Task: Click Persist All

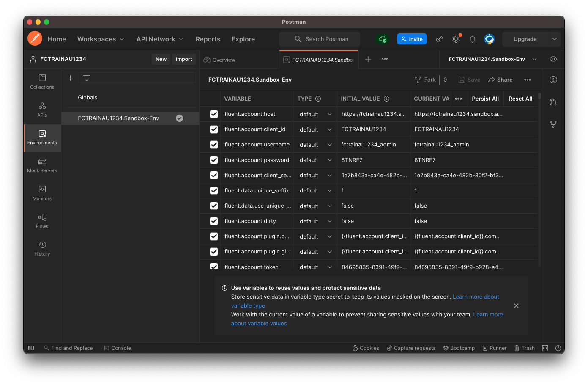Action: coord(485,99)
